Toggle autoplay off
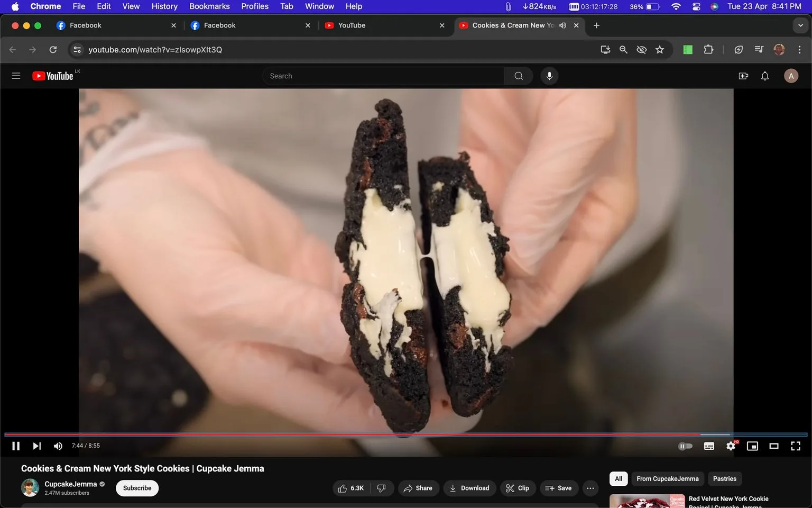 click(x=685, y=446)
